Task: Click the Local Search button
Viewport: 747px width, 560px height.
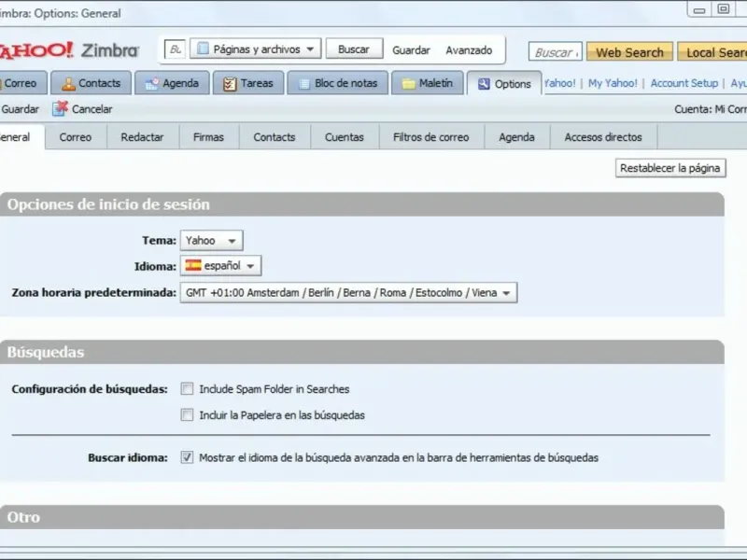Action: point(712,52)
